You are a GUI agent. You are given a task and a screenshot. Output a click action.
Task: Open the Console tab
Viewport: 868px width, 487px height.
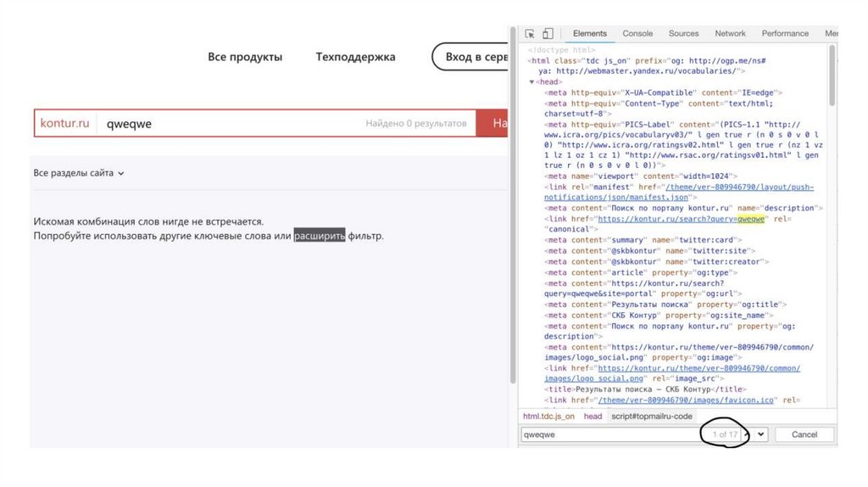pos(637,33)
